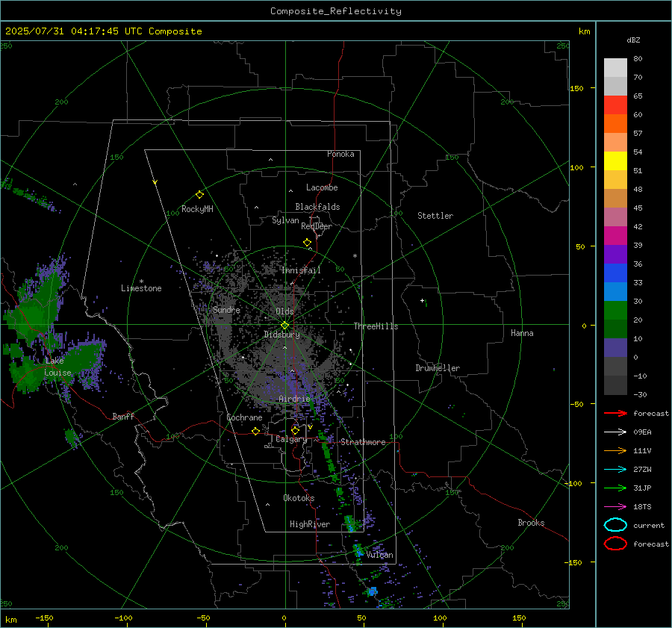The height and width of the screenshot is (628, 672).
Task: Click the 'current' legend label text
Action: (x=649, y=525)
